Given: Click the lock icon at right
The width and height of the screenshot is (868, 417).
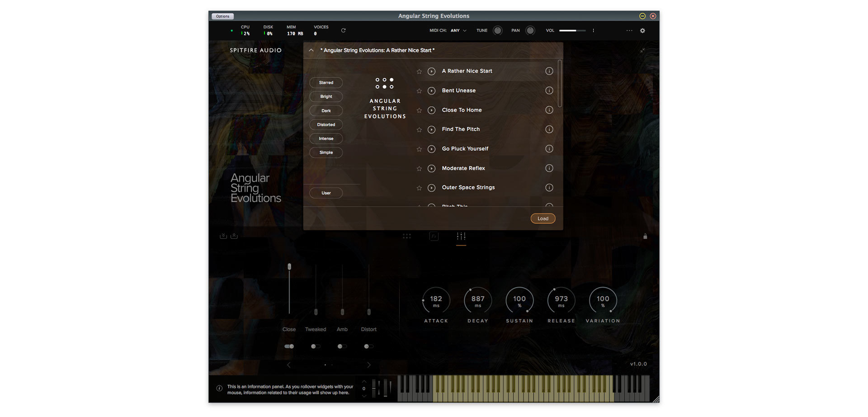Looking at the screenshot, I should (x=645, y=236).
